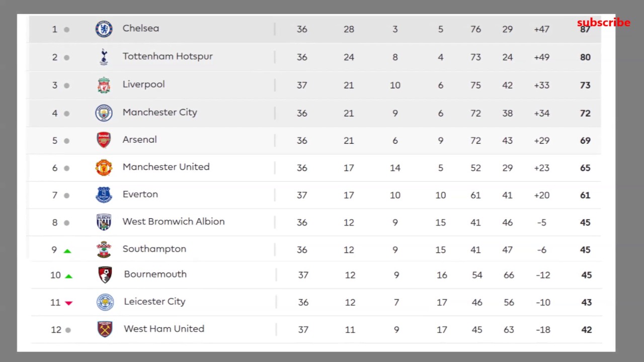Screen dimensions: 644x362
Task: Click the Manchester United crest
Action: tap(104, 167)
